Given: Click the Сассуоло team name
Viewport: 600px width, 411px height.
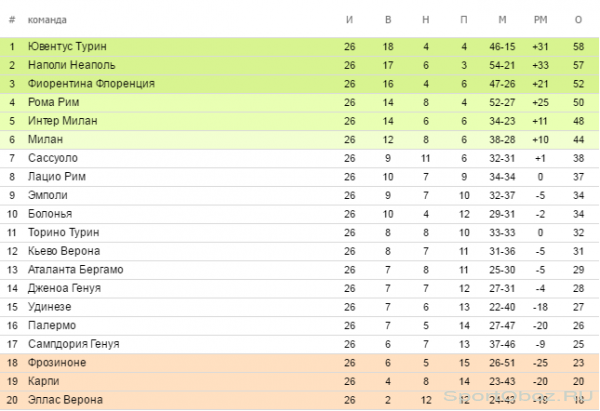Looking at the screenshot, I should [x=52, y=158].
